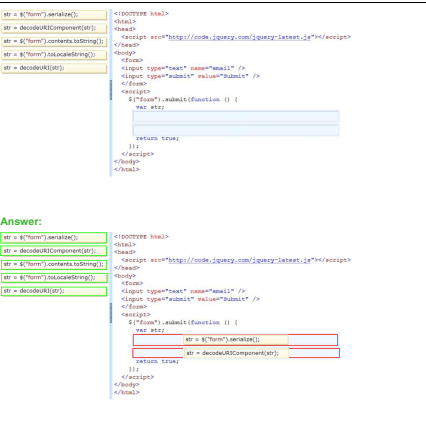This screenshot has width=426, height=425.
Task: Open the jquery-latest.js link in the question code
Action: point(239,37)
